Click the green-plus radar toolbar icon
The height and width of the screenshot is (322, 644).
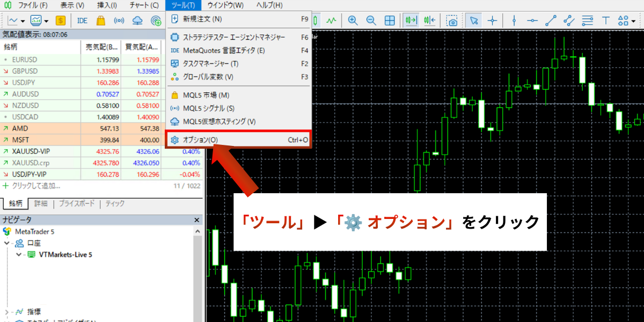coord(156,21)
